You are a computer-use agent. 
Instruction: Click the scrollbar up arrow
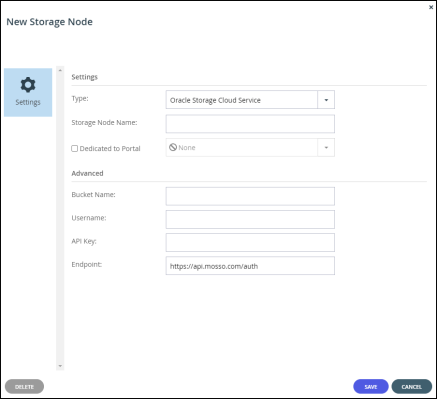point(60,70)
